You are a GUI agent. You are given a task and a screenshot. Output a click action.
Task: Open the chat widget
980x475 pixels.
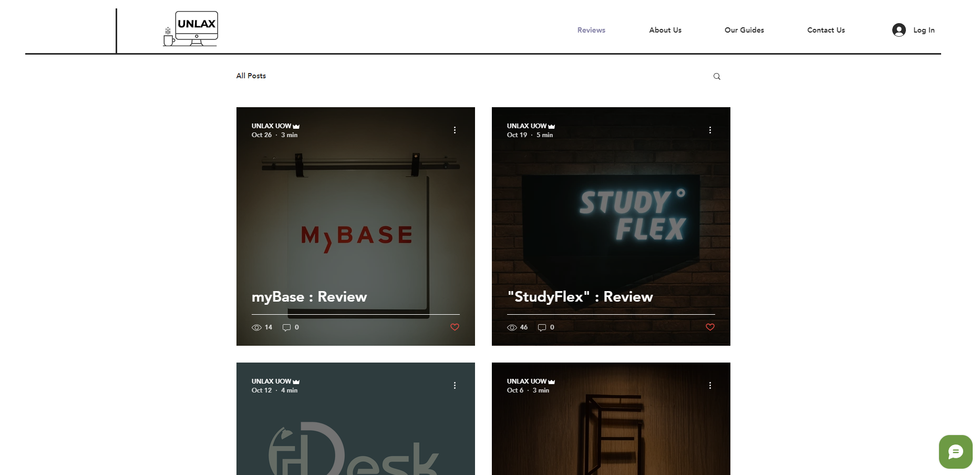coord(955,452)
